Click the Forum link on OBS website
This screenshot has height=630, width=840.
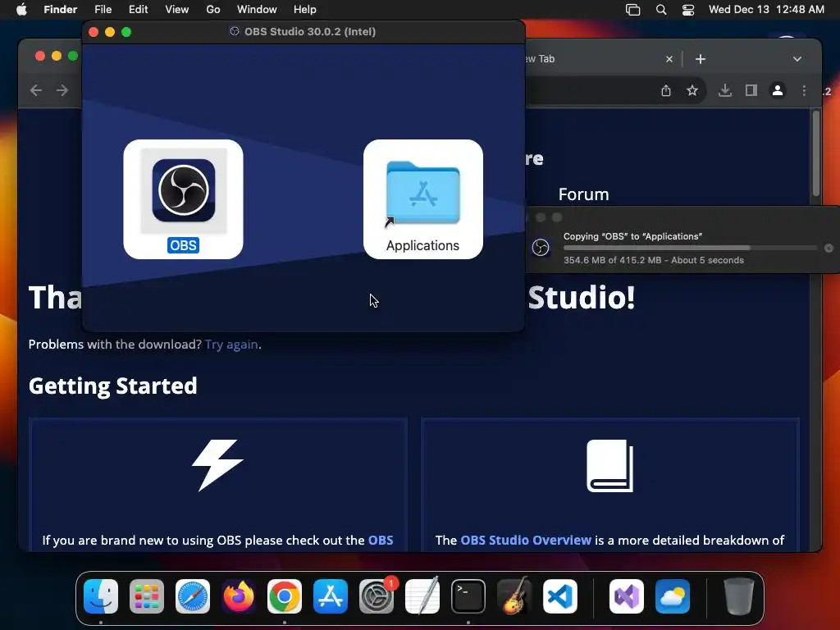pos(583,194)
